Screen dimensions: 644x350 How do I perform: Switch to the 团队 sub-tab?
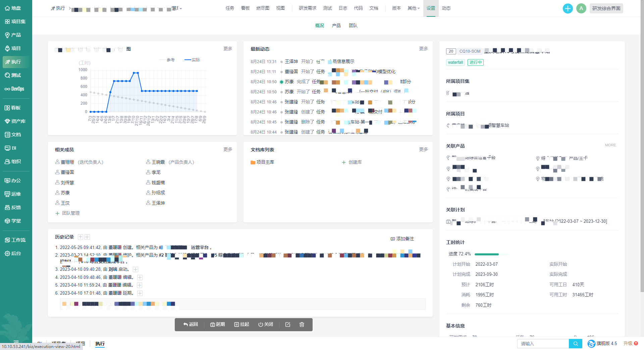click(x=353, y=26)
